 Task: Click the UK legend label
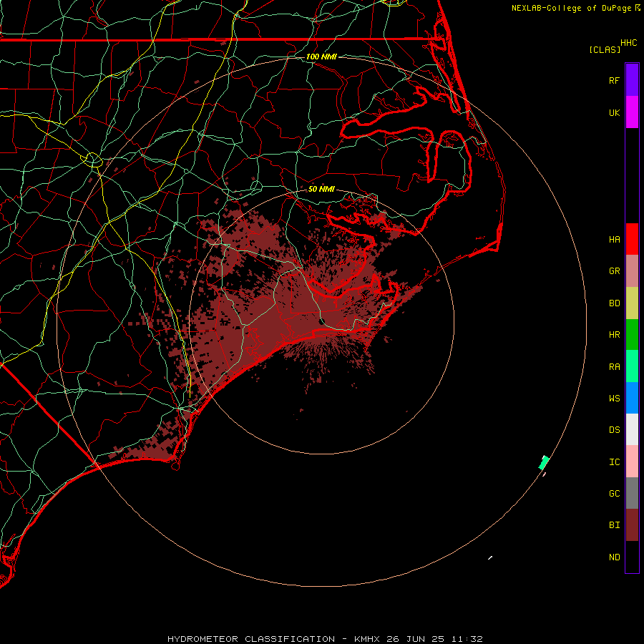tap(614, 112)
